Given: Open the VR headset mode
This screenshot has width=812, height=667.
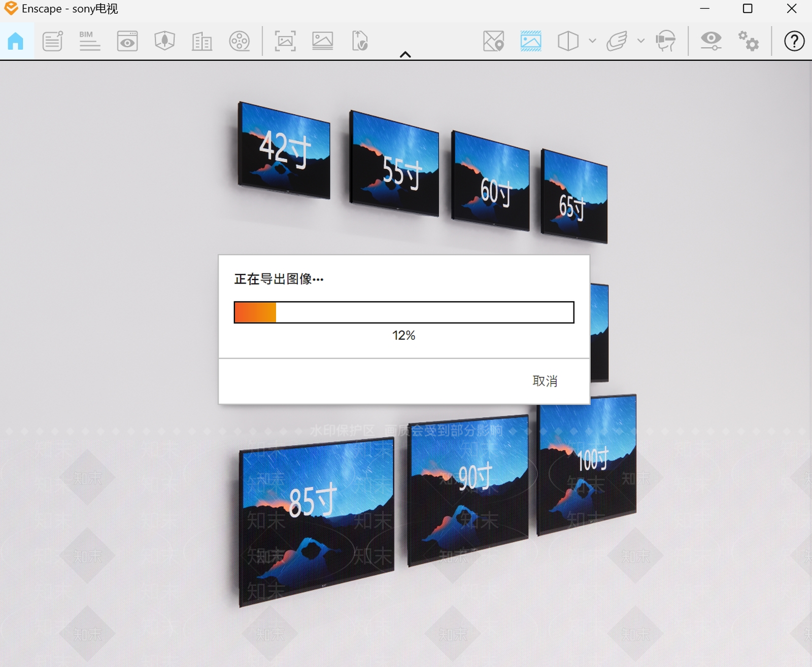Looking at the screenshot, I should [665, 41].
